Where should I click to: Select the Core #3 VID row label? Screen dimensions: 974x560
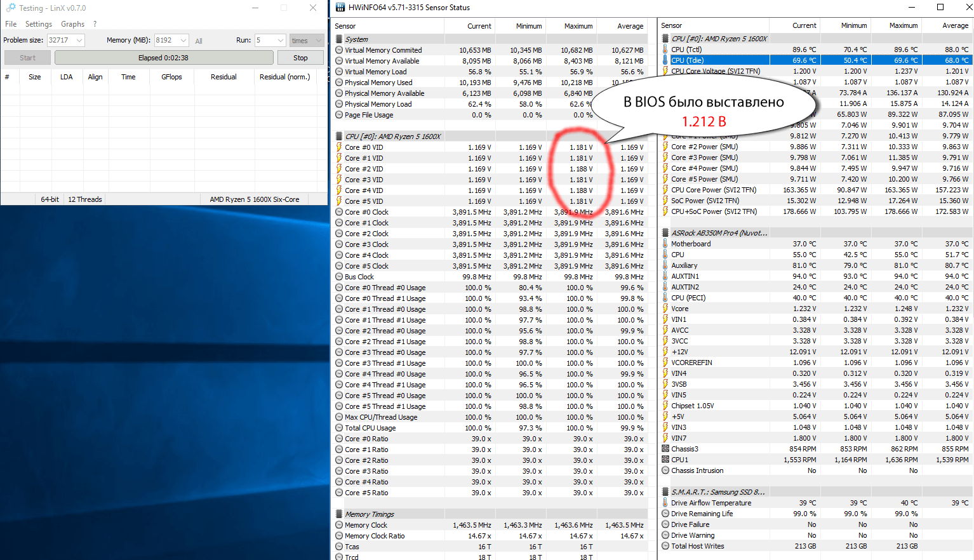click(364, 180)
